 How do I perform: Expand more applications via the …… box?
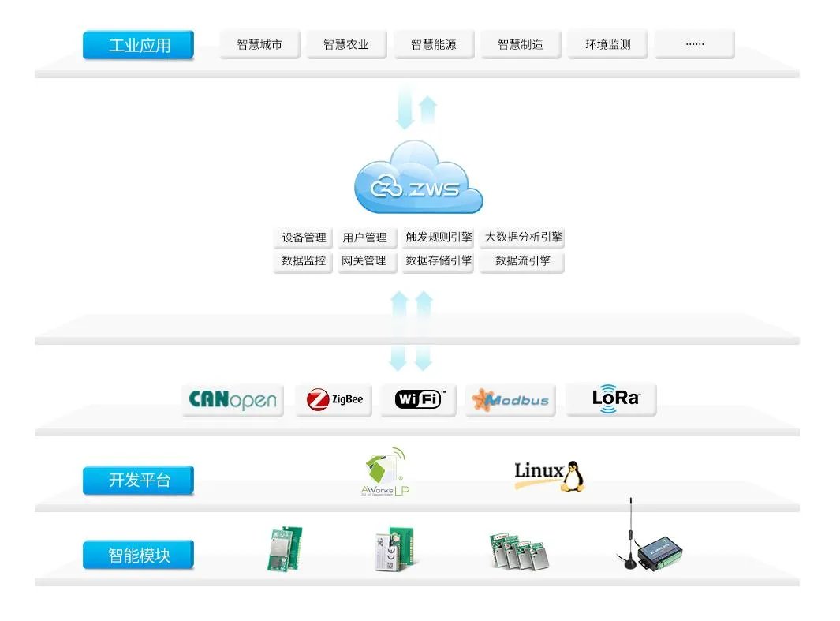694,45
